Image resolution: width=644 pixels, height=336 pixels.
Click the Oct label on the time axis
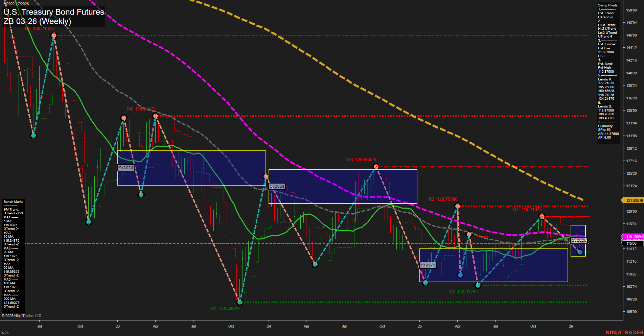pyautogui.click(x=80, y=326)
